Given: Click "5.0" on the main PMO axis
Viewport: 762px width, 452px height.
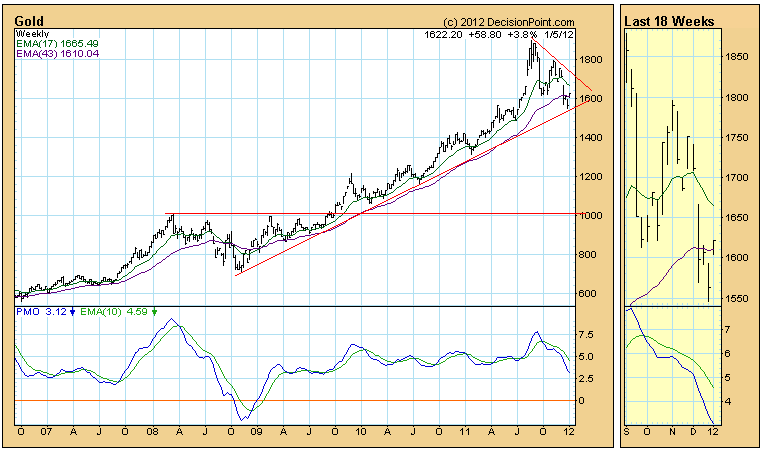Looking at the screenshot, I should click(x=586, y=357).
